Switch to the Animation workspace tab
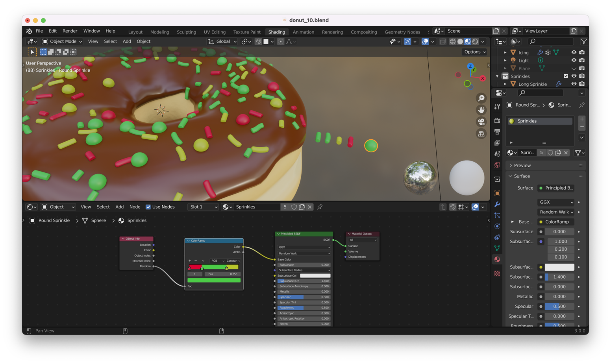The width and height of the screenshot is (611, 364). coord(303,32)
